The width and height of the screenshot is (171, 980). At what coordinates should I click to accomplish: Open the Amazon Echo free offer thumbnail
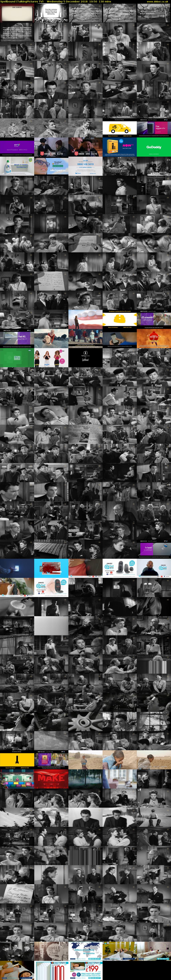click(x=154, y=128)
